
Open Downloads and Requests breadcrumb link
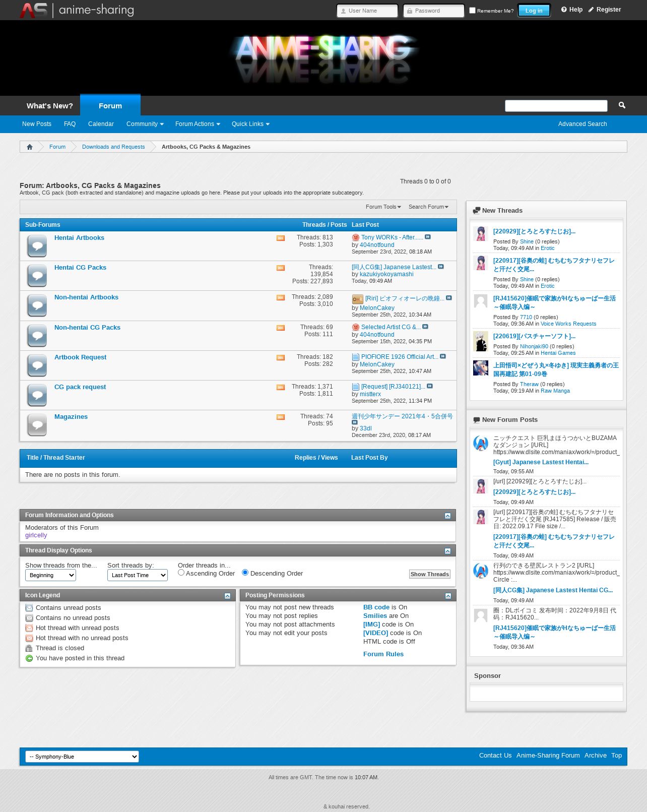click(113, 147)
